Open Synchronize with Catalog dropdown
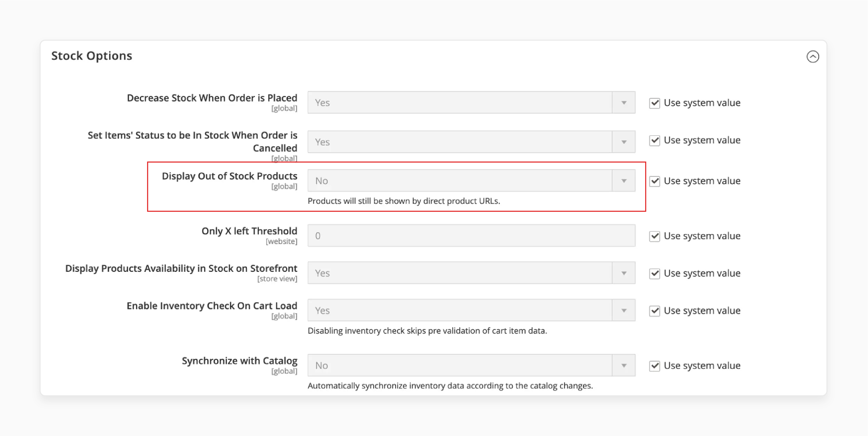Screen dimensions: 868x436 point(471,365)
